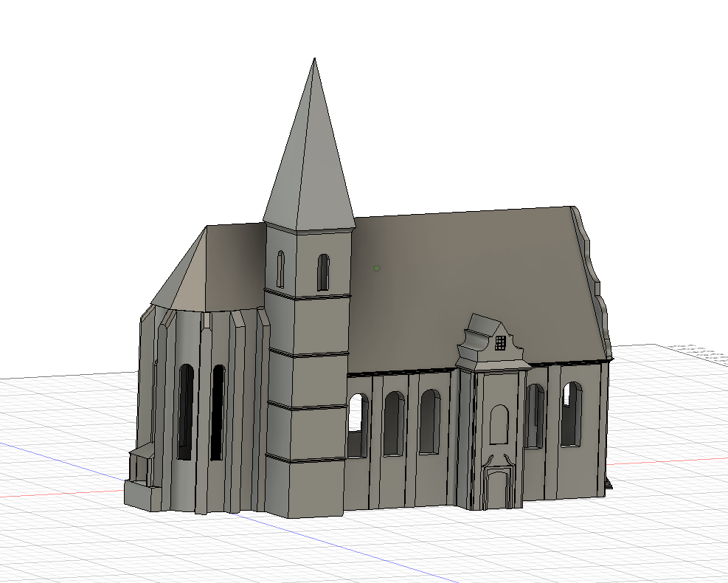The image size is (728, 583).
Task: Click the small gridded window in the dormer gable
Action: (500, 342)
